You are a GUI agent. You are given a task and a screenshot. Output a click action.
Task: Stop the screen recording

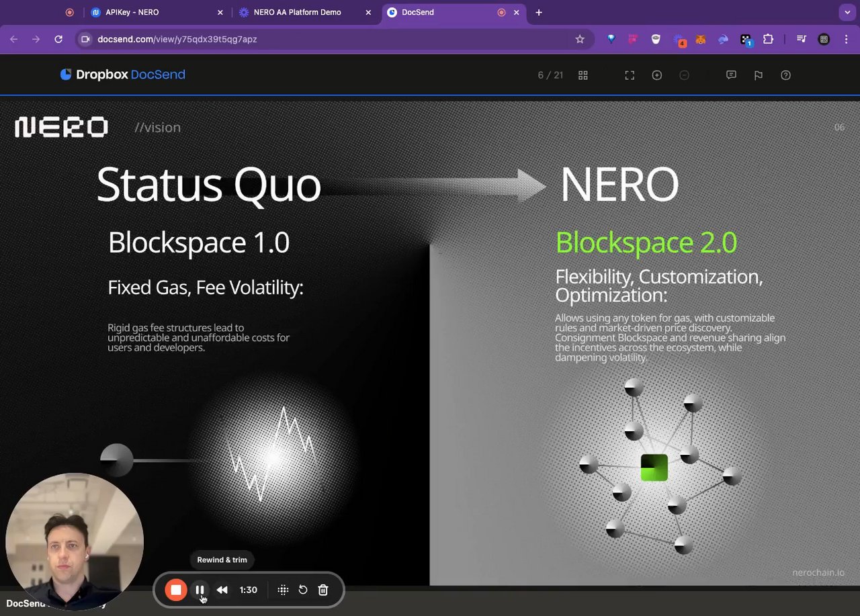[175, 590]
